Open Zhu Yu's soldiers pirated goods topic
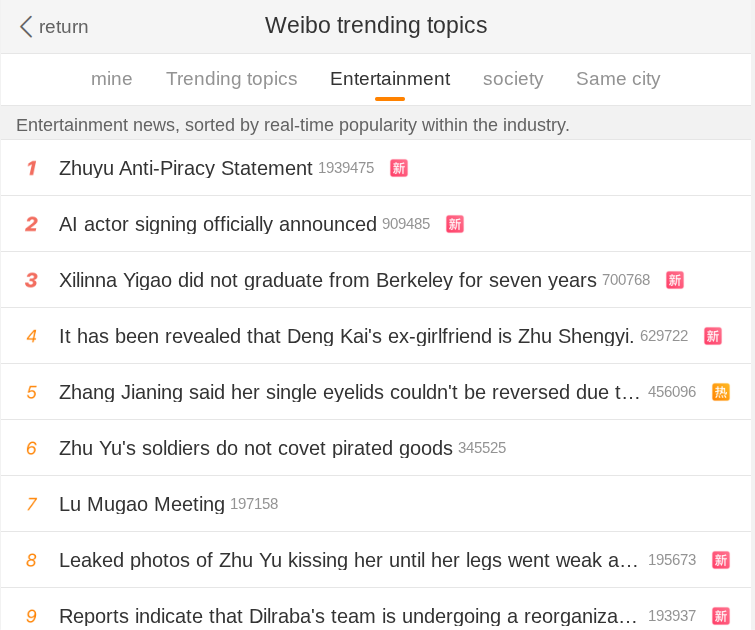 point(256,448)
